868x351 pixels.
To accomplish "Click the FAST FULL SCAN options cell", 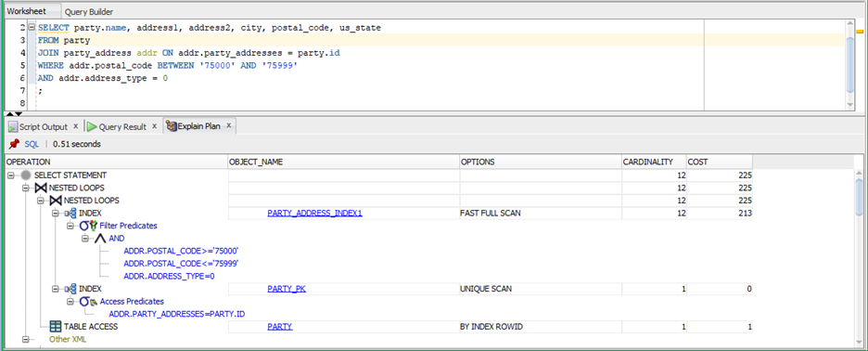I will pos(541,213).
